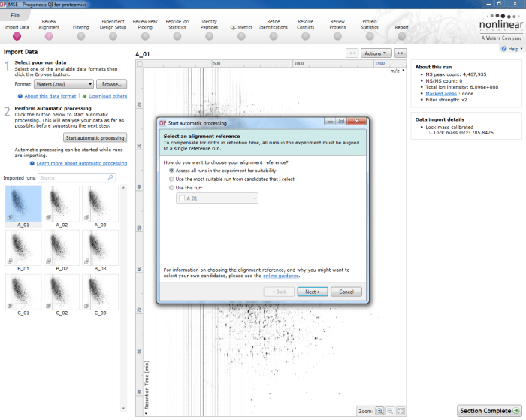Click the info icon beside About this data format
The height and width of the screenshot is (420, 526).
(20, 96)
